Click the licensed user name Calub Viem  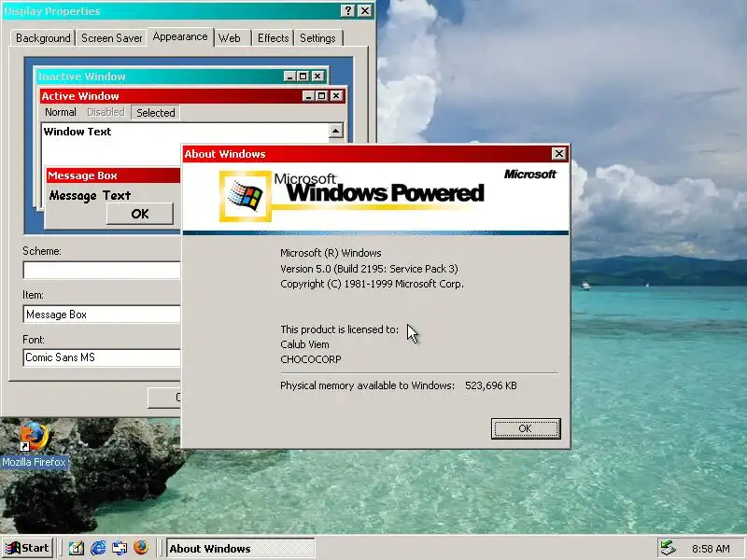click(x=304, y=344)
